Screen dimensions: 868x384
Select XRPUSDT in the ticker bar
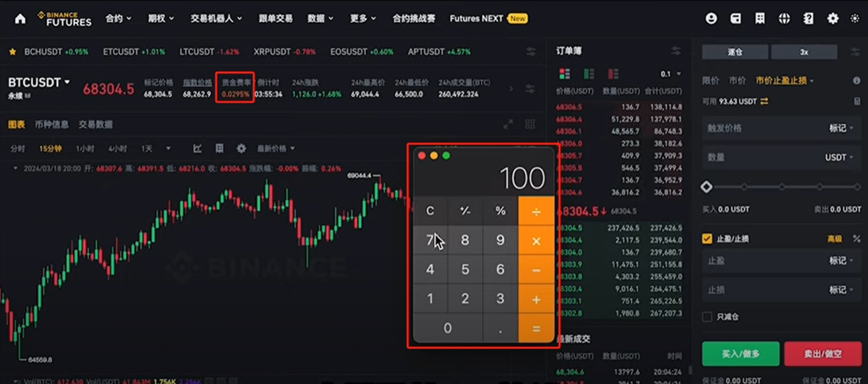(x=285, y=52)
